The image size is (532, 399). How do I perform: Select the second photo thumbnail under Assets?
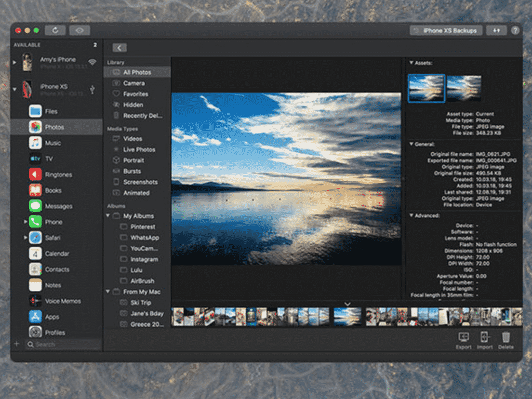pos(463,88)
